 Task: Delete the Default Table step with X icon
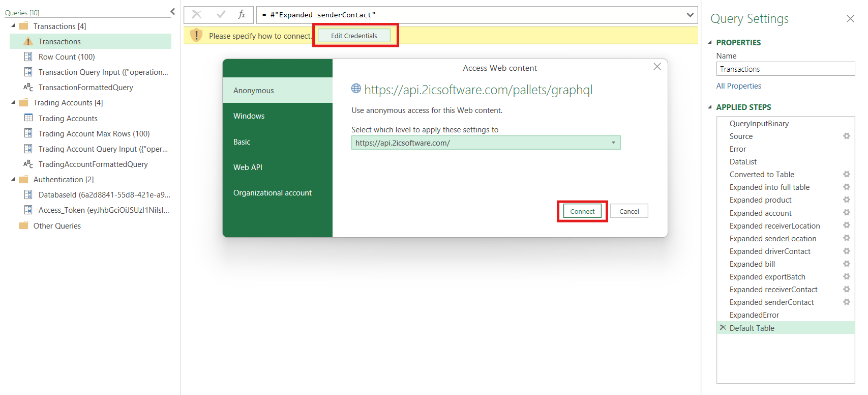pos(723,328)
